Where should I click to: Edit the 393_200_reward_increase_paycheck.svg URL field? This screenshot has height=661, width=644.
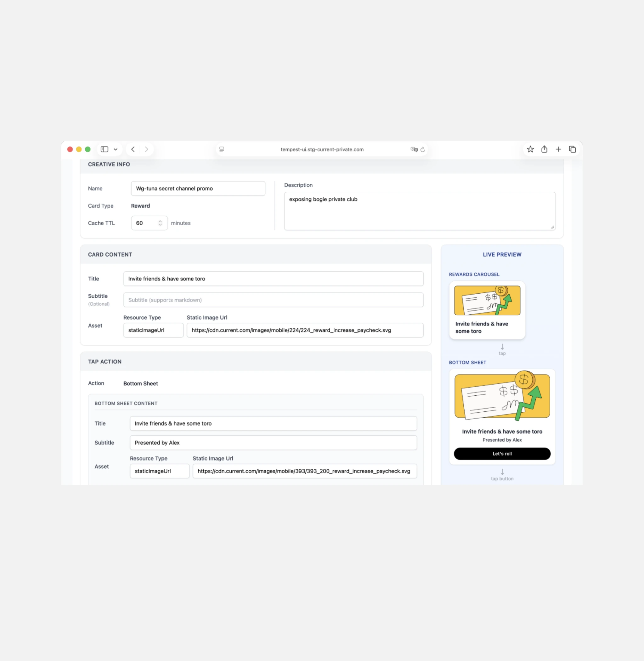tap(305, 471)
